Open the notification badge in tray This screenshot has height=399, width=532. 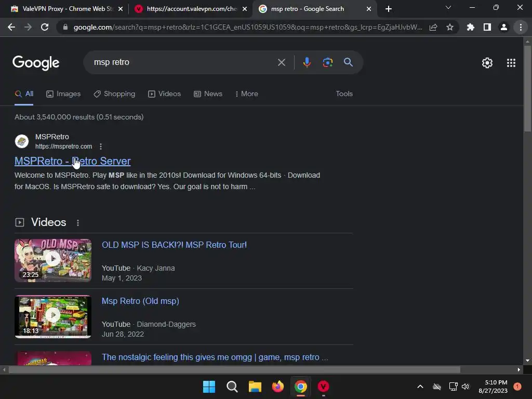[x=517, y=386]
